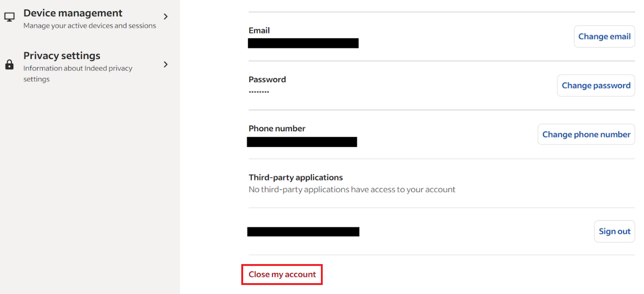Viewport: 644px width, 294px height.
Task: Click the monitor icon beside Device management
Action: [9, 16]
